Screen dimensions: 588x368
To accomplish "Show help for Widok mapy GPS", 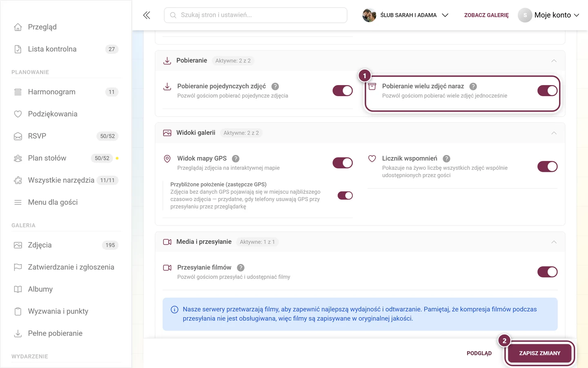I will point(236,159).
